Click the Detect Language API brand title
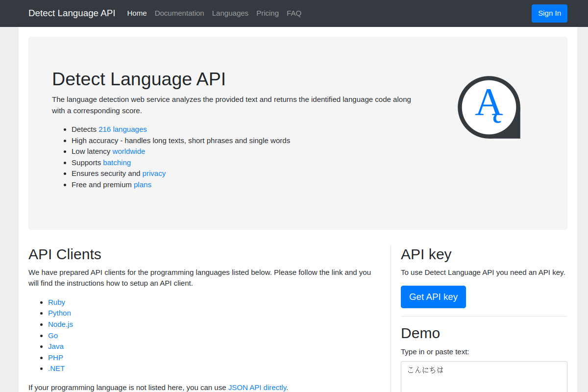 coord(72,13)
